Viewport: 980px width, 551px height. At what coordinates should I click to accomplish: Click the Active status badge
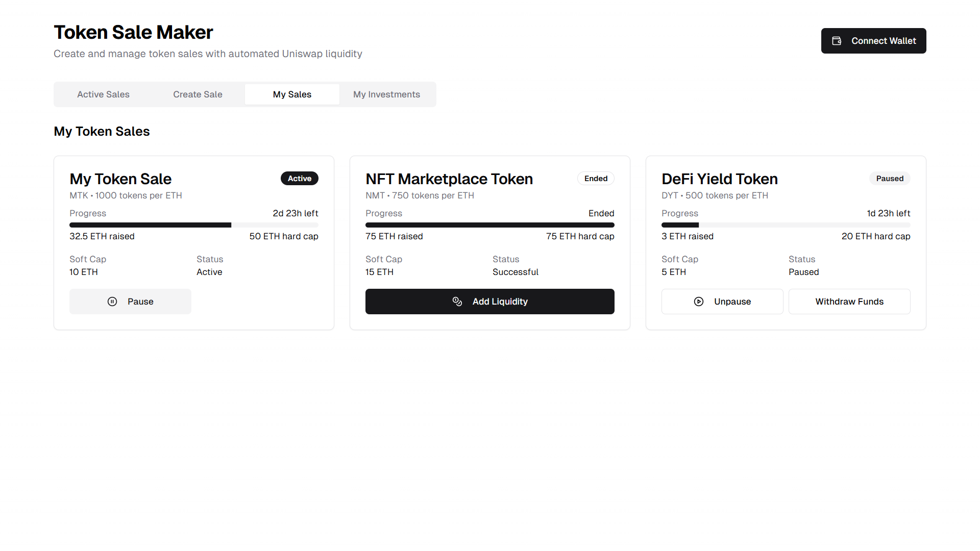[300, 179]
